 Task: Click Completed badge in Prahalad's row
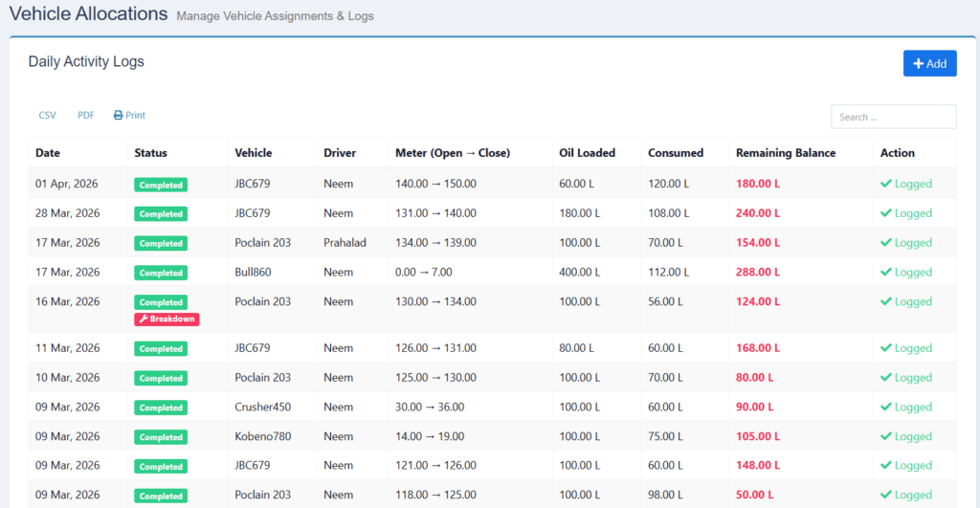tap(161, 243)
